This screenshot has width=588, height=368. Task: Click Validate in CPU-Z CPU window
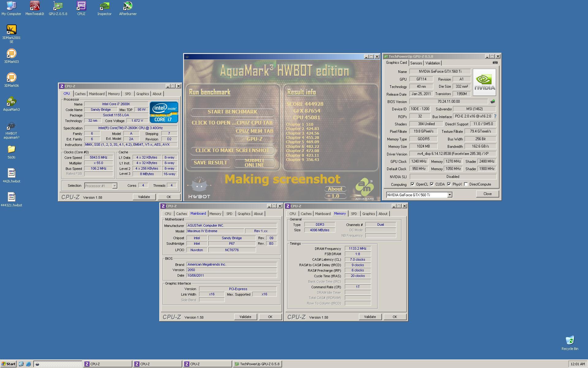[x=144, y=197]
